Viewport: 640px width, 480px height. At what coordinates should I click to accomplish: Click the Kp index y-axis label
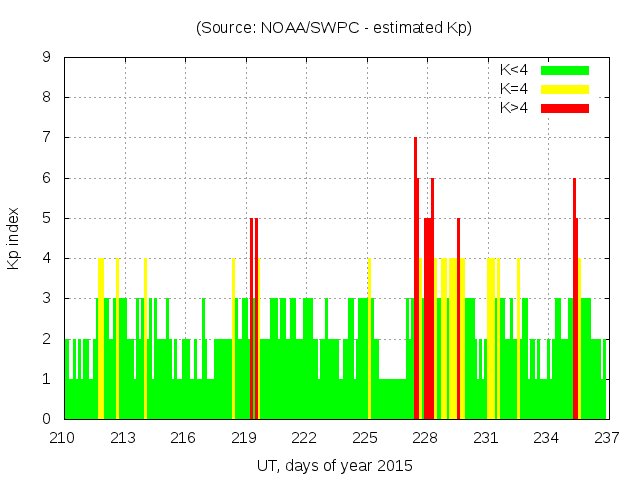13,239
